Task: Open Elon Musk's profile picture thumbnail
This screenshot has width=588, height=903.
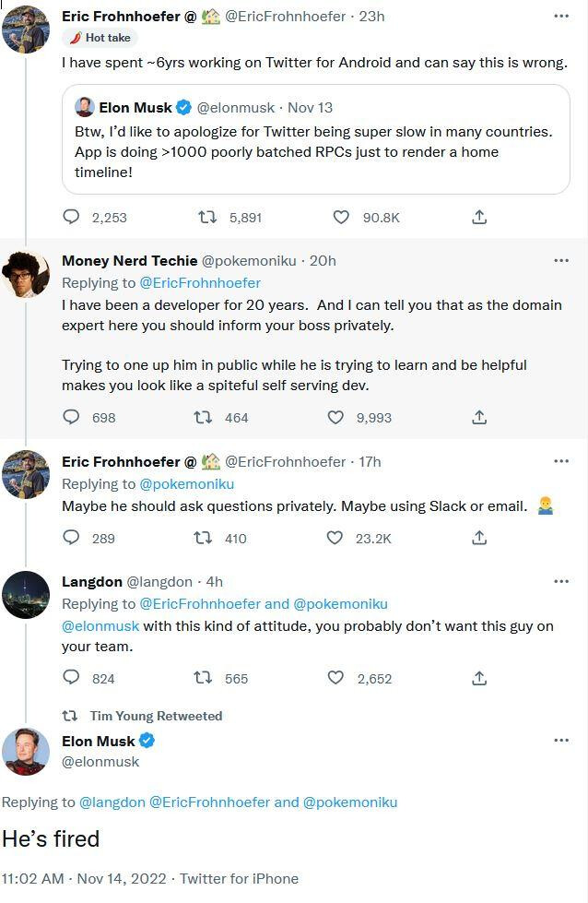Action: pos(26,751)
